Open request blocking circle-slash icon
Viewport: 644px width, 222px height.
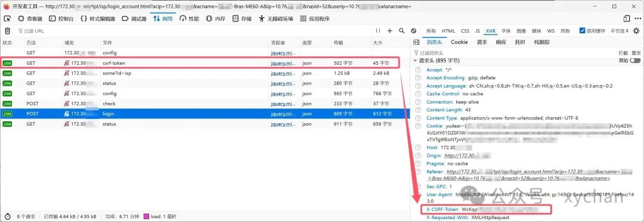[414, 31]
